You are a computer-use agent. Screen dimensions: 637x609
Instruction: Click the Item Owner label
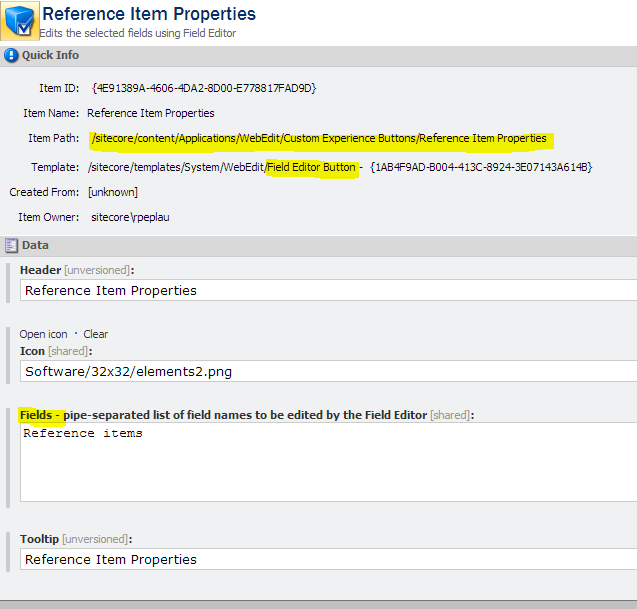[x=49, y=217]
